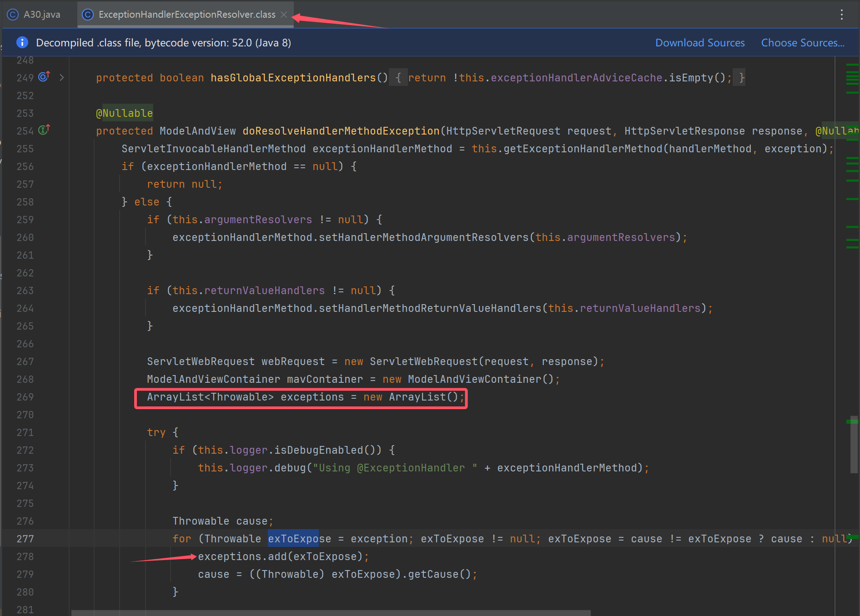The image size is (860, 616).
Task: Click the Download Sources link
Action: click(700, 43)
